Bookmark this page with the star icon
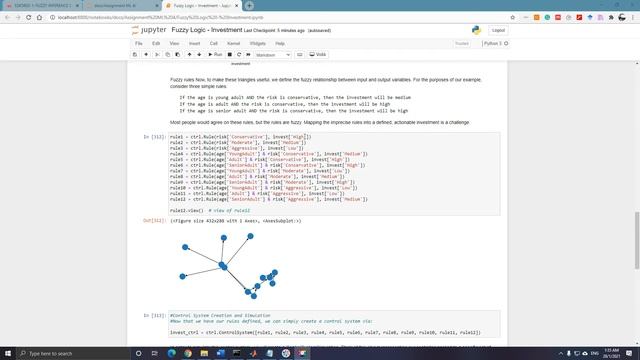 click(x=513, y=18)
